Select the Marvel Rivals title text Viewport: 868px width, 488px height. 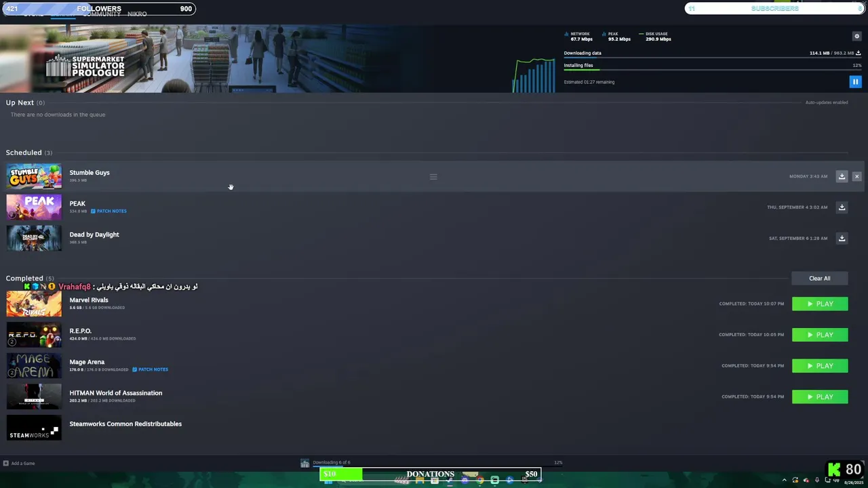pyautogui.click(x=89, y=300)
